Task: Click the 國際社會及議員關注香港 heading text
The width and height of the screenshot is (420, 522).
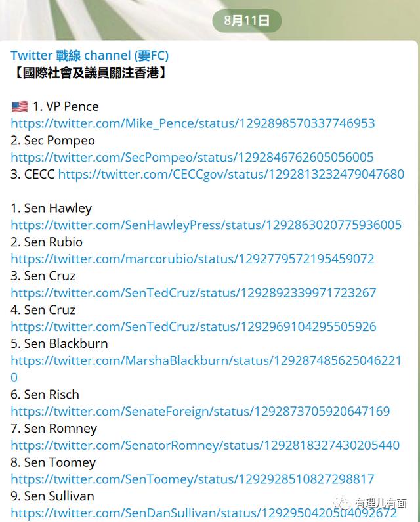Action: tap(89, 73)
